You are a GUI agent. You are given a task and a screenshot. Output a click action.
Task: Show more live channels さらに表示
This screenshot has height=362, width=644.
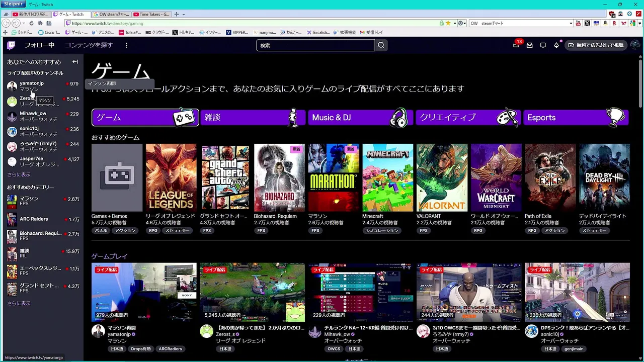(19, 174)
